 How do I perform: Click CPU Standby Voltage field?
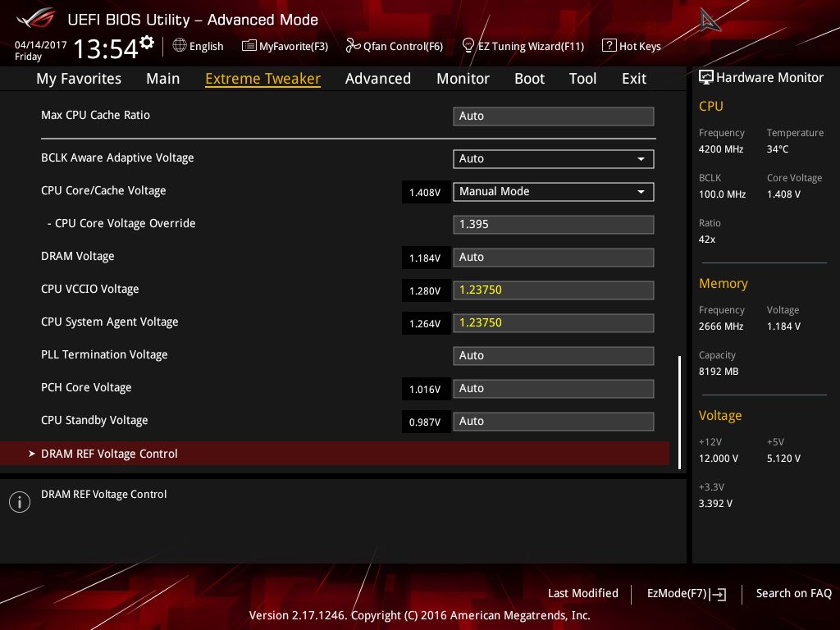tap(554, 422)
